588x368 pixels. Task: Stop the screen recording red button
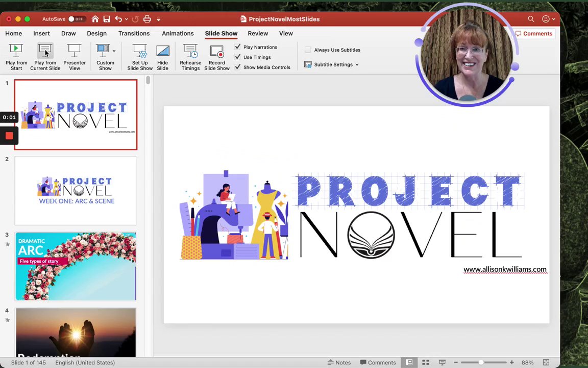[x=9, y=135]
